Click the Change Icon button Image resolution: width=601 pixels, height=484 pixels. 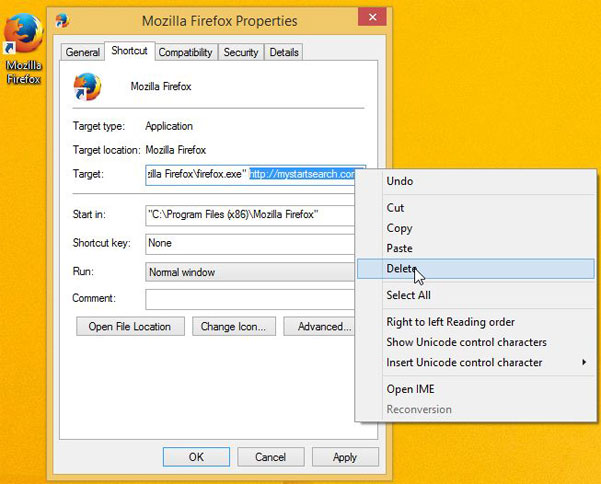[232, 326]
